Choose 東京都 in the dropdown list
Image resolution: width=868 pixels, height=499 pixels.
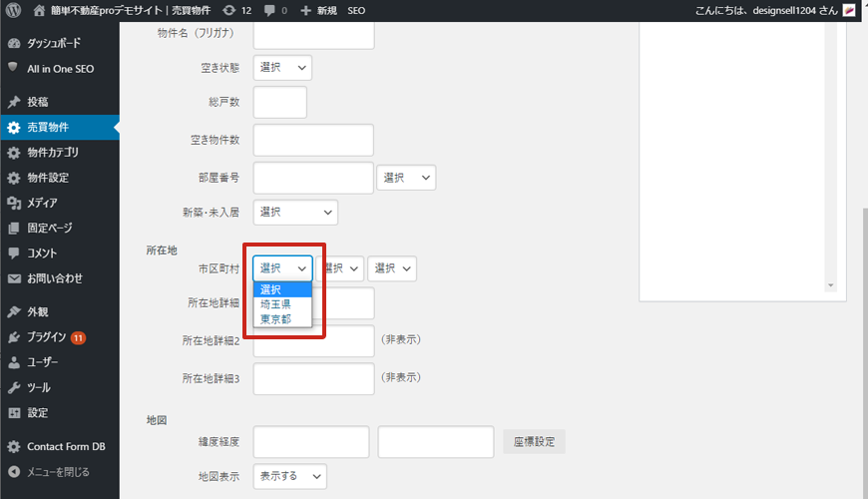tap(275, 319)
